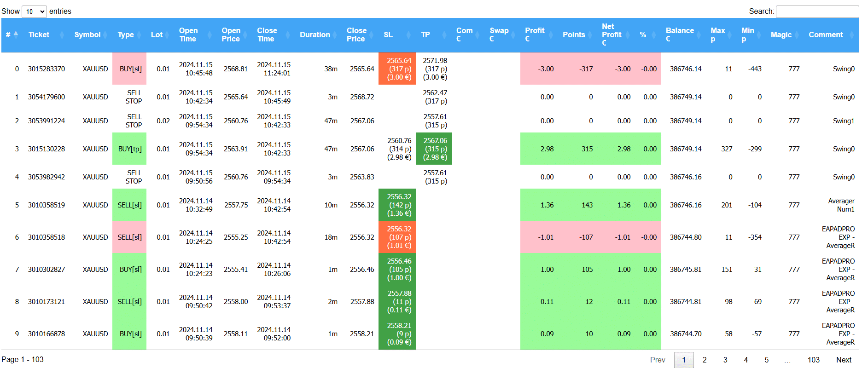868x368 pixels.
Task: Sort by Duration column header
Action: [x=315, y=35]
